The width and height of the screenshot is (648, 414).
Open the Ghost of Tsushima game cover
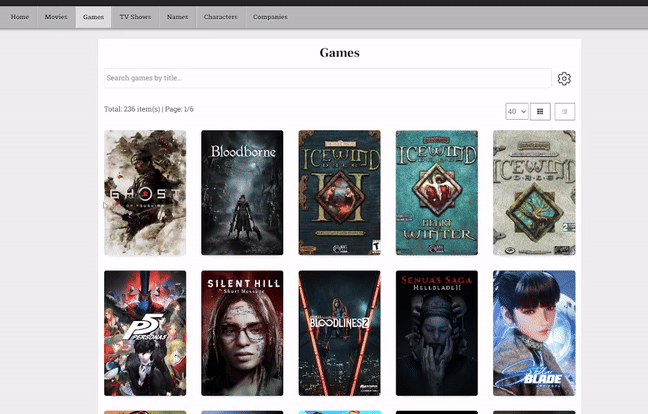click(145, 193)
